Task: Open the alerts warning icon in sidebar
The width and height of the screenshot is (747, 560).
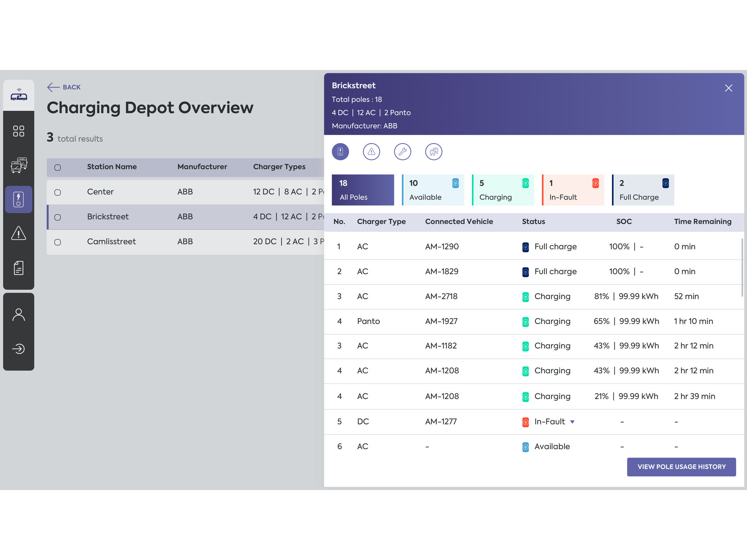Action: coord(19,233)
